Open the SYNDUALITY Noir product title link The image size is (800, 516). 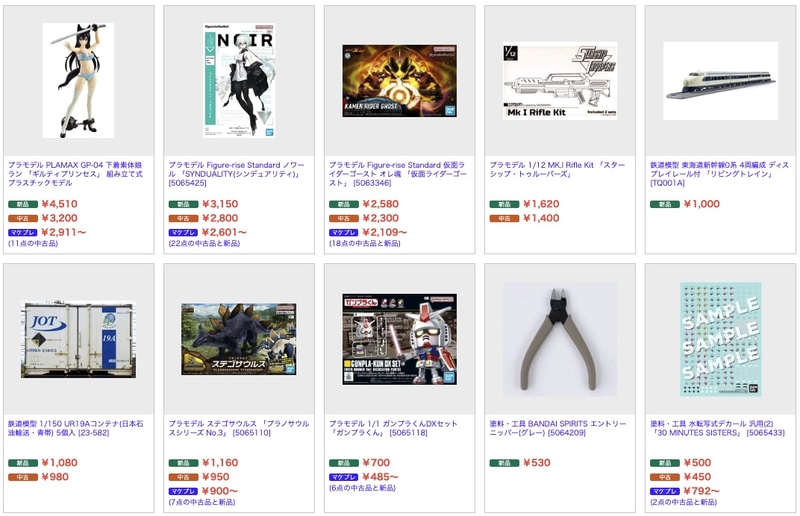pos(236,174)
